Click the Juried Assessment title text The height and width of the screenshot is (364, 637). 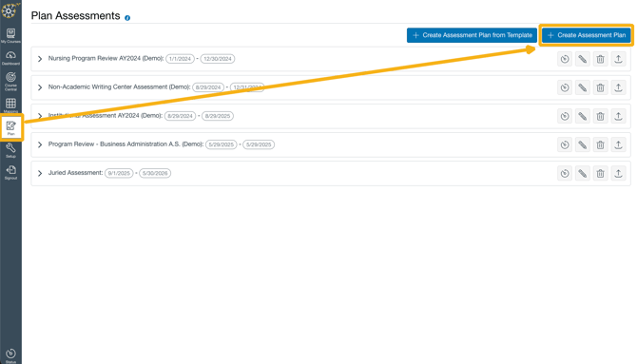click(x=75, y=173)
